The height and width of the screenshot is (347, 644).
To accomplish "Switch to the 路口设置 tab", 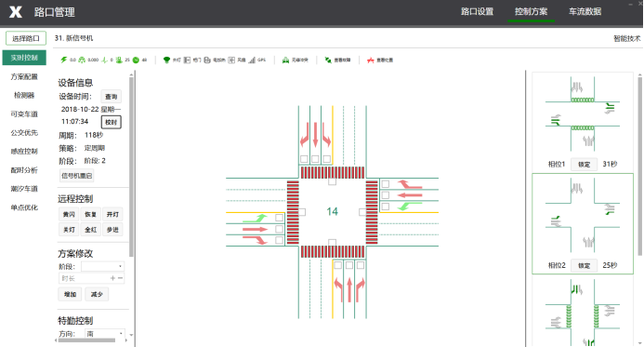I will [477, 11].
